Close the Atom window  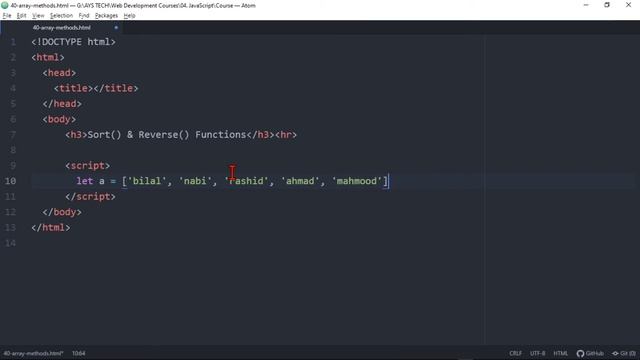(629, 5)
